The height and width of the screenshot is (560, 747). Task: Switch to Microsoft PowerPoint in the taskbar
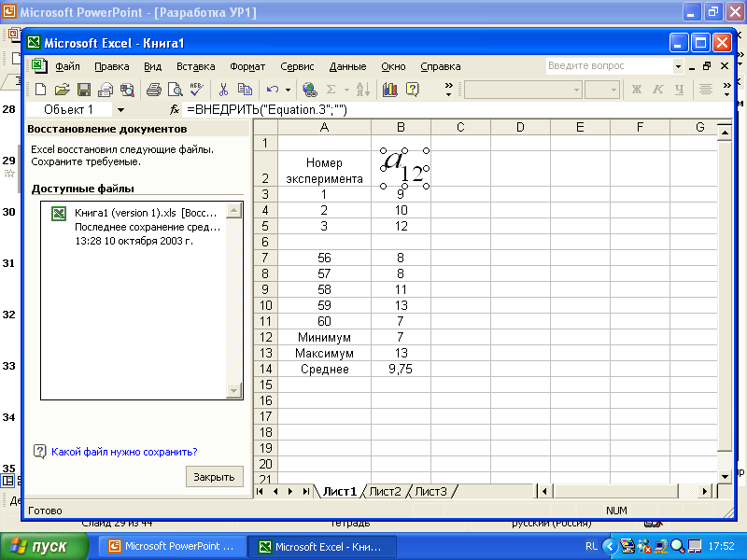coord(173,547)
